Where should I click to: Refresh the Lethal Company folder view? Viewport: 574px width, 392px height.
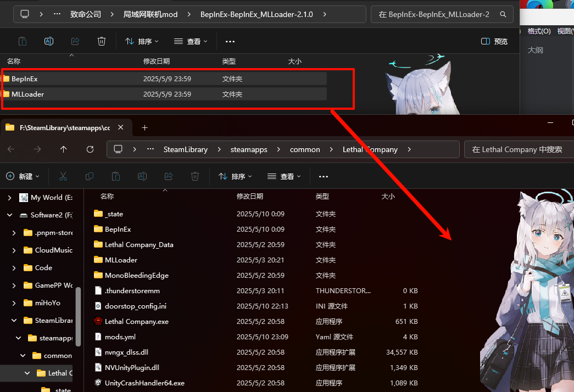click(x=90, y=149)
